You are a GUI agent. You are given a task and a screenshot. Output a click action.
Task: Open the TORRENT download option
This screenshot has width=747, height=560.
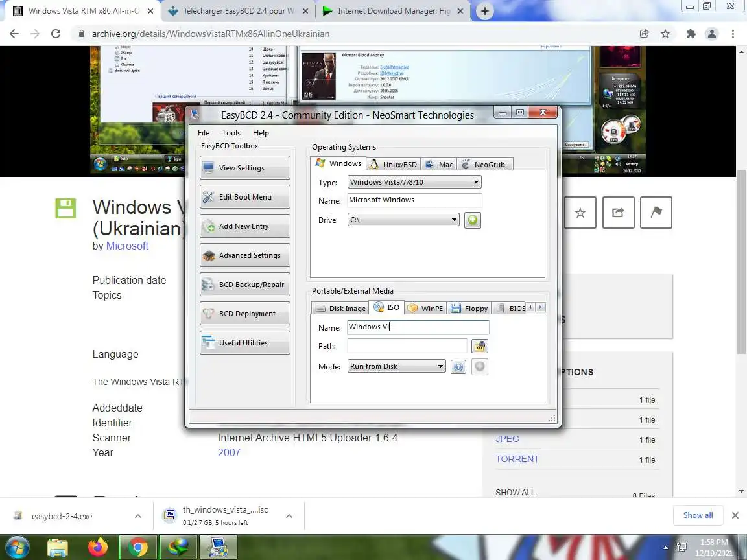click(x=517, y=459)
